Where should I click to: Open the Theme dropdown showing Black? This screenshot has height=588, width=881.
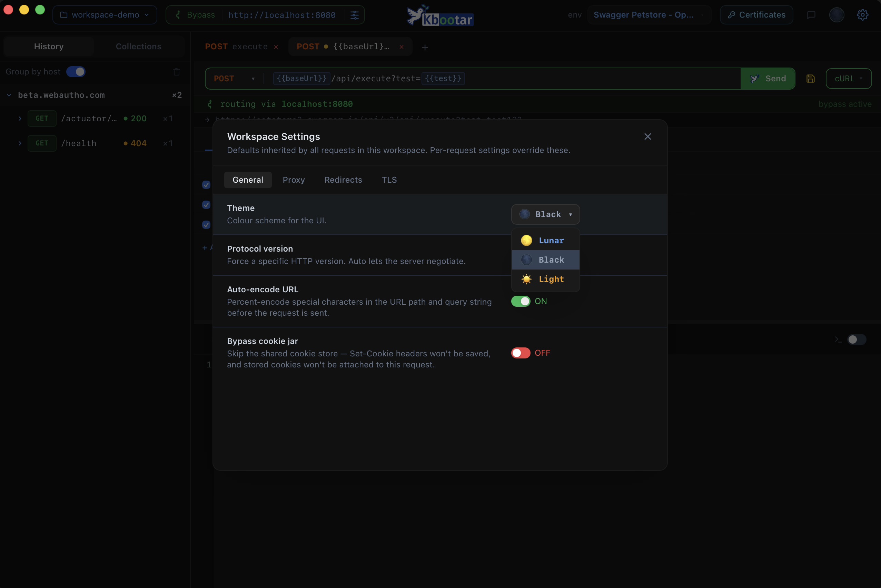[x=545, y=214]
